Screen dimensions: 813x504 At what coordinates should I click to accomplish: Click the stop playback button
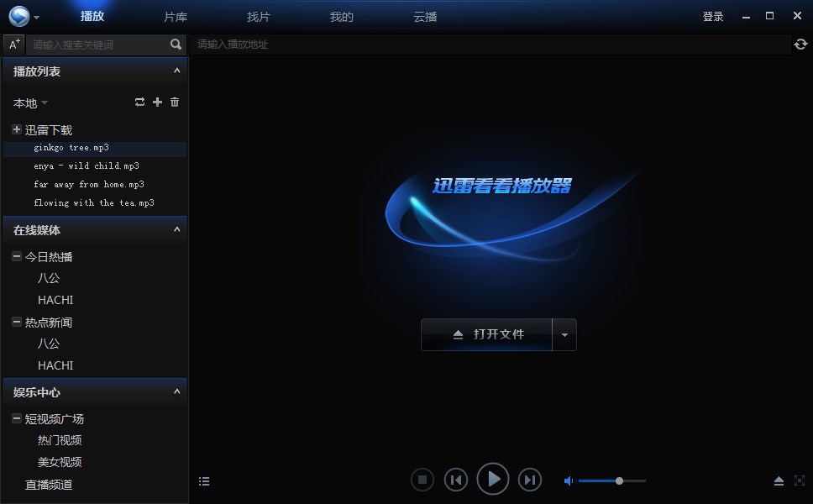point(422,480)
